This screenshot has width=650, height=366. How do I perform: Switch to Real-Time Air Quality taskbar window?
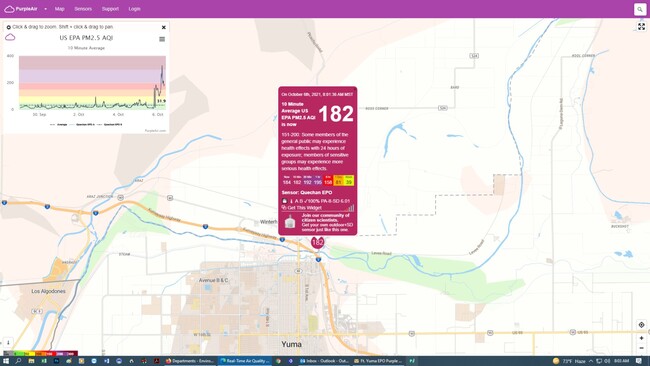[245, 361]
